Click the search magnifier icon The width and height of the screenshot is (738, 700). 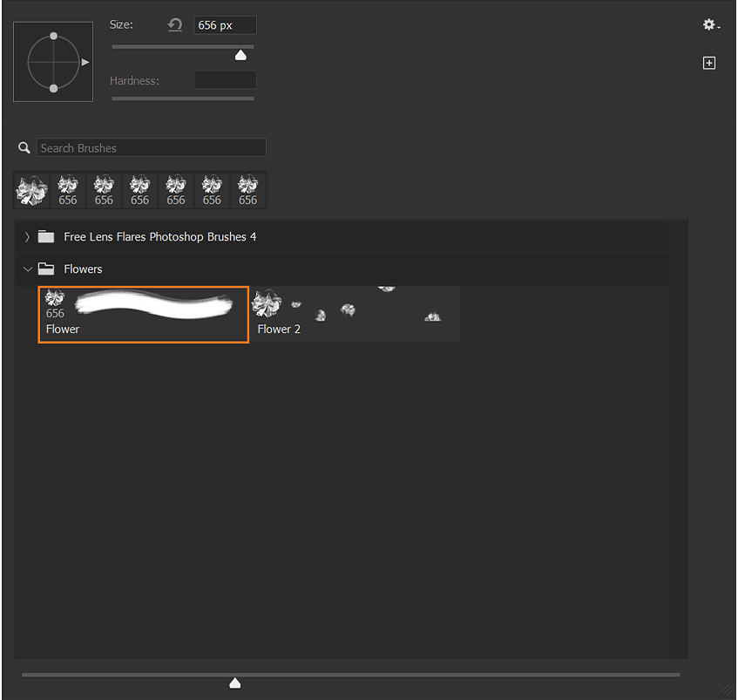[x=24, y=148]
